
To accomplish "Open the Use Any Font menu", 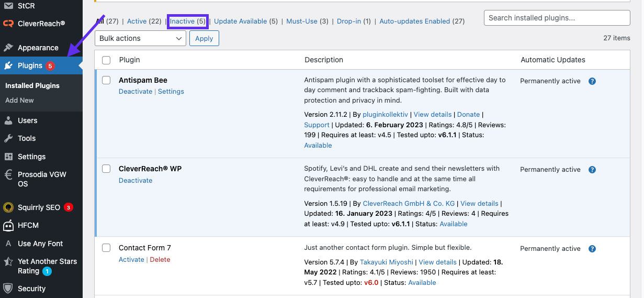I will pos(41,244).
